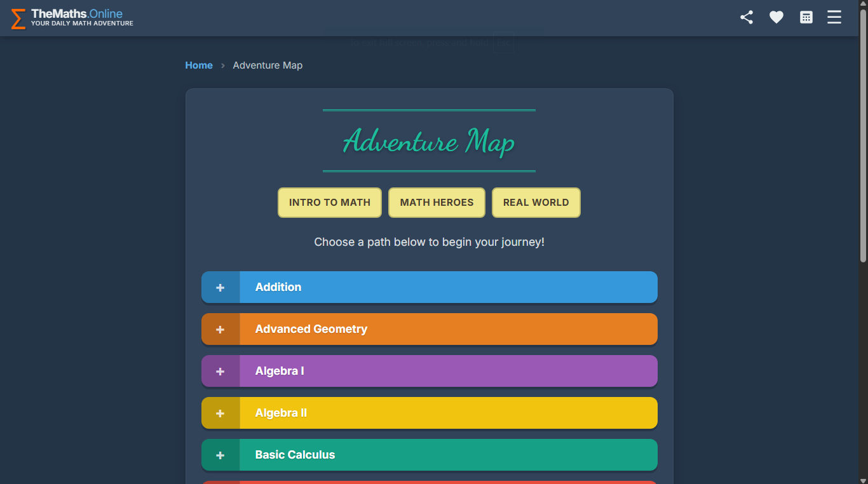Click the plus icon on Addition

pyautogui.click(x=220, y=287)
